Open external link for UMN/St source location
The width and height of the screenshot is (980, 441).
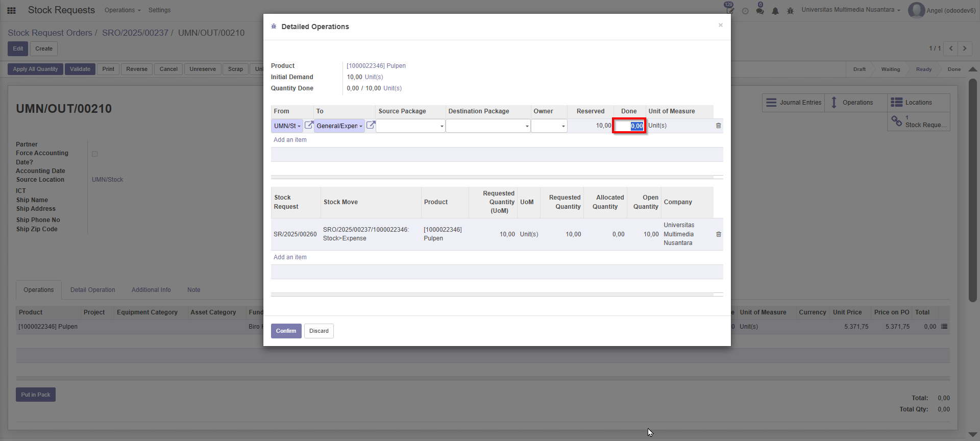[x=309, y=125]
